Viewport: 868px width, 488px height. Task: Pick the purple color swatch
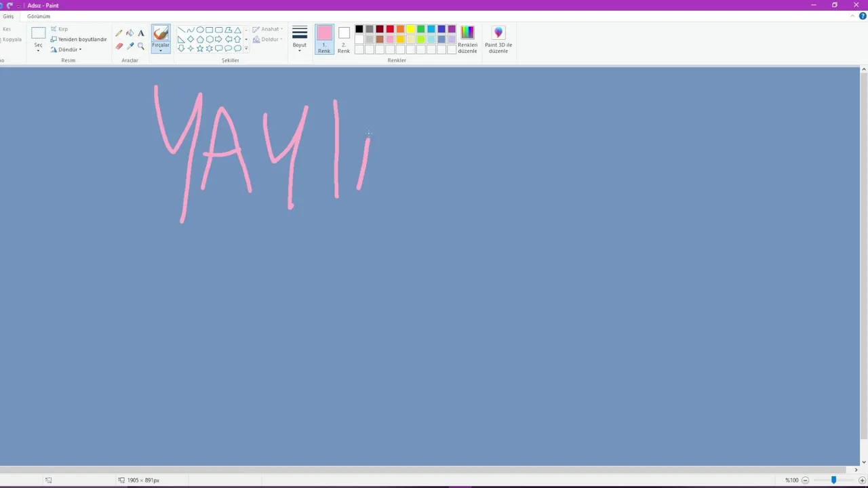click(452, 29)
